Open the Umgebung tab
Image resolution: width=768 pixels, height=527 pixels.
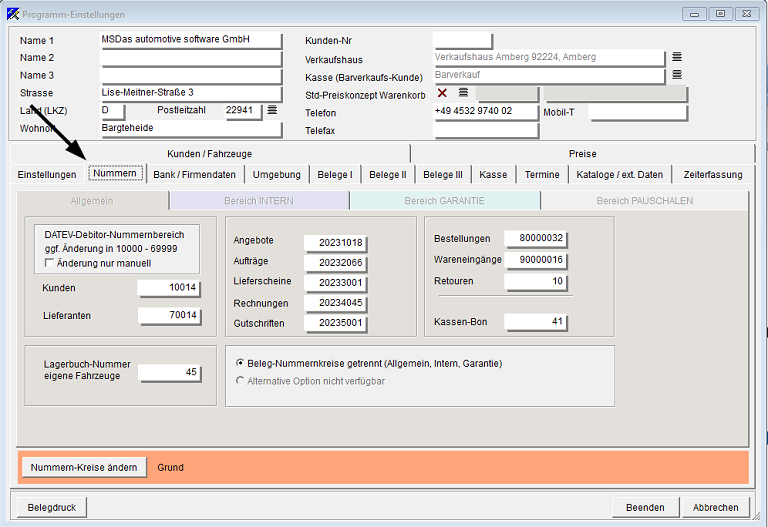[277, 175]
